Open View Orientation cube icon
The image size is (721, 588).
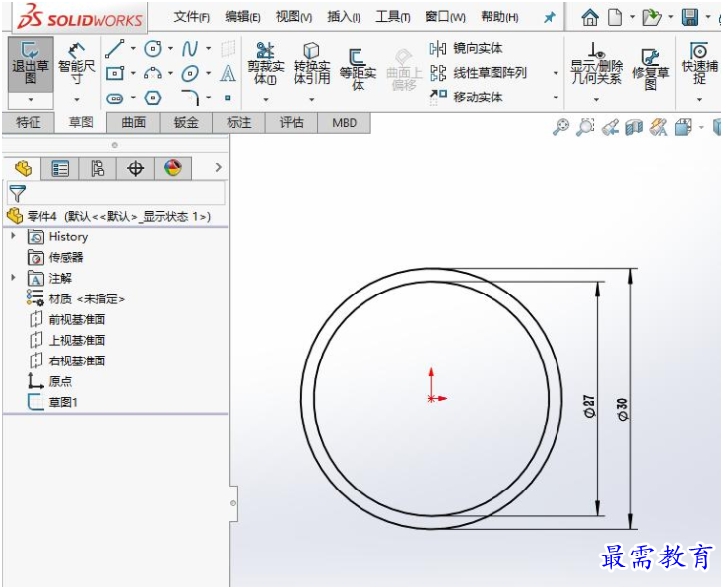tap(684, 126)
